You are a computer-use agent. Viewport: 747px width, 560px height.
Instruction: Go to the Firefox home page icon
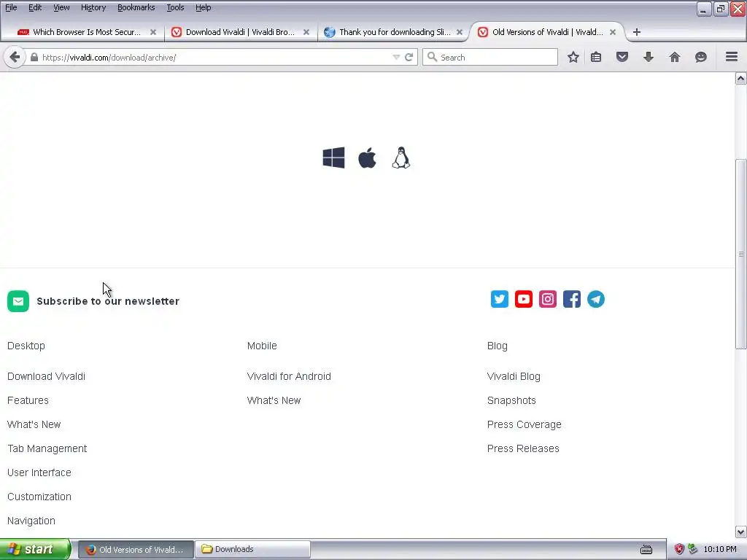pyautogui.click(x=675, y=57)
